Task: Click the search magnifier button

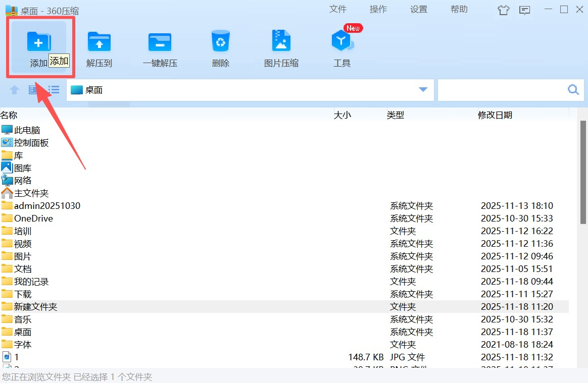Action: tap(573, 90)
